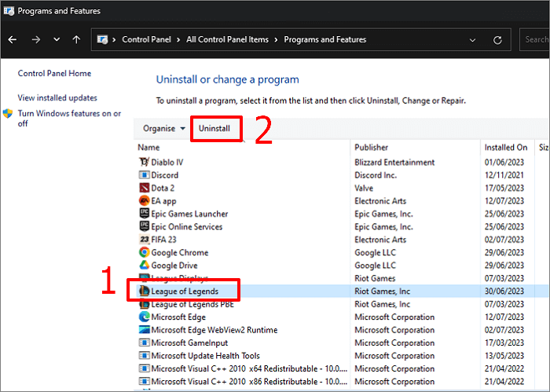Click the Discord Inc. publisher cell
Viewport: 550px width, 392px height.
pyautogui.click(x=376, y=175)
